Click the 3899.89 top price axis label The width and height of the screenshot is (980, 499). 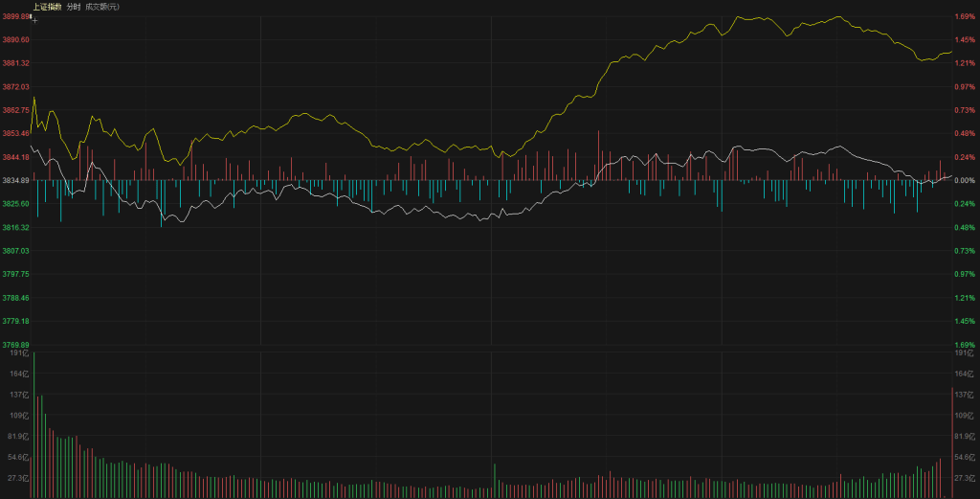coord(16,16)
